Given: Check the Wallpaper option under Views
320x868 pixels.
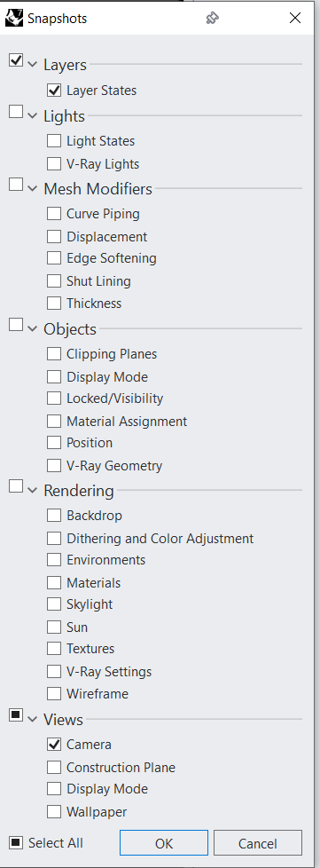Looking at the screenshot, I should pyautogui.click(x=53, y=812).
